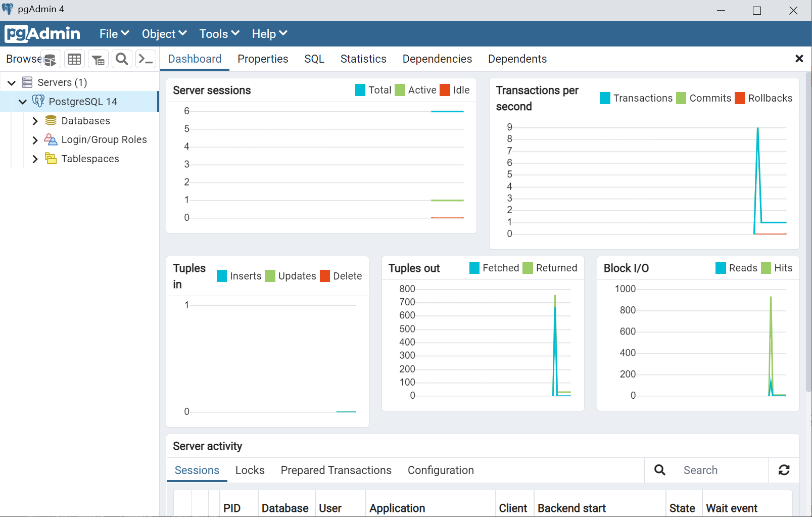The width and height of the screenshot is (812, 517).
Task: Open Search Objects magnifier icon
Action: coord(122,59)
